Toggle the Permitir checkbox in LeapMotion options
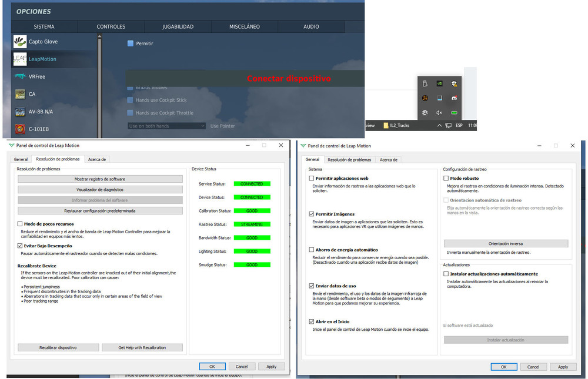588x379 pixels. pyautogui.click(x=131, y=43)
